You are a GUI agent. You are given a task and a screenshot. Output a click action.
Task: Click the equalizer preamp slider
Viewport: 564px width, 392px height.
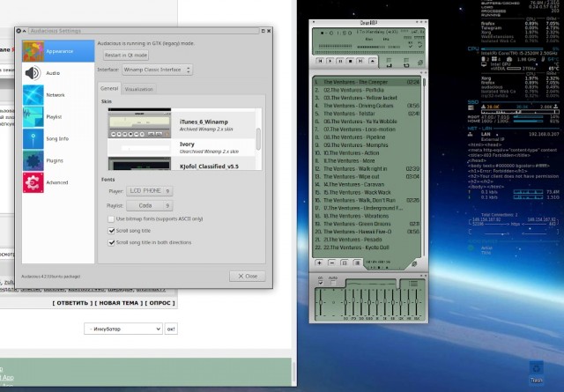click(x=321, y=302)
